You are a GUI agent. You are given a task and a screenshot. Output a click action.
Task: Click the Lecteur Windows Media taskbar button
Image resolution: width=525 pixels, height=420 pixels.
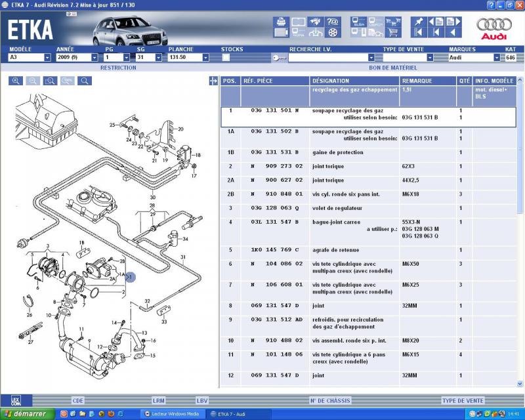pos(172,414)
